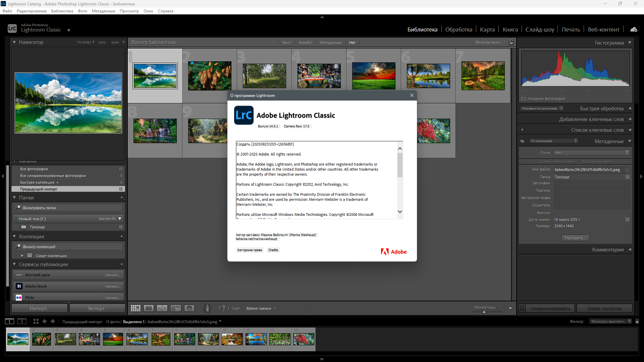644x362 pixels.
Task: Click the Импорт button
Action: (40, 308)
